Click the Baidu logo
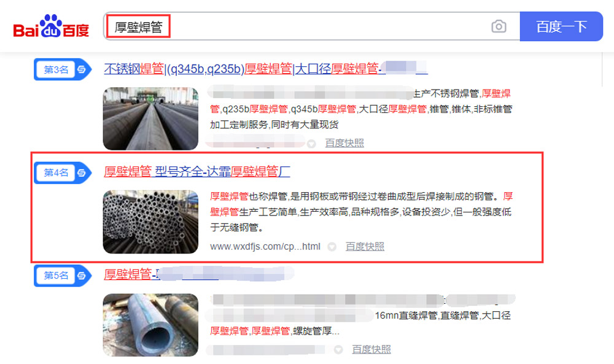This screenshot has height=364, width=614. click(x=51, y=26)
